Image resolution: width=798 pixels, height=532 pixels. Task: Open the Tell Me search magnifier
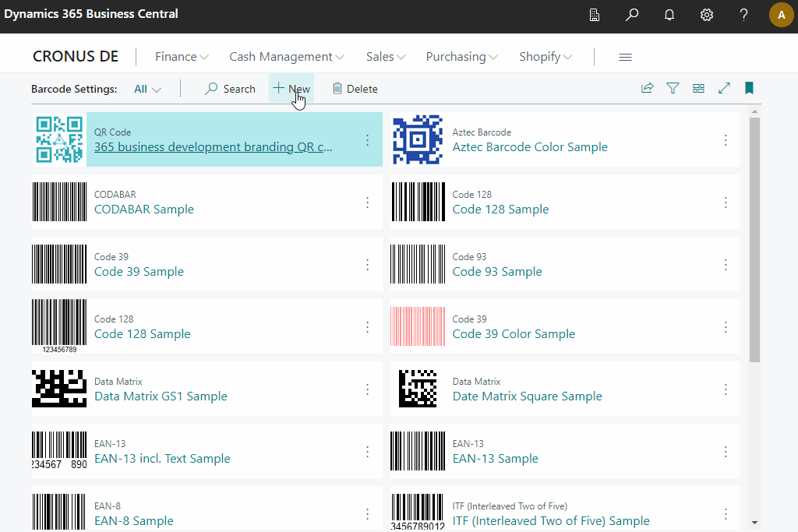632,15
